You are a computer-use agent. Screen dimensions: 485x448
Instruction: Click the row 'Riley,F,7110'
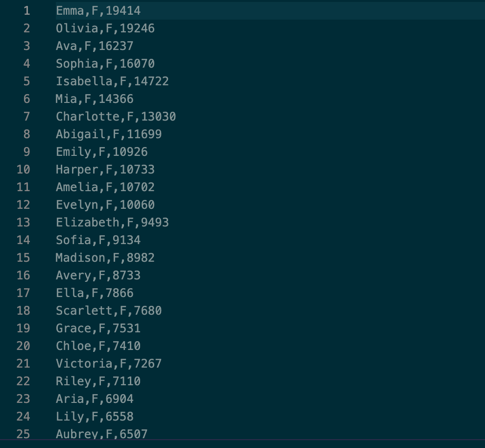(x=98, y=381)
